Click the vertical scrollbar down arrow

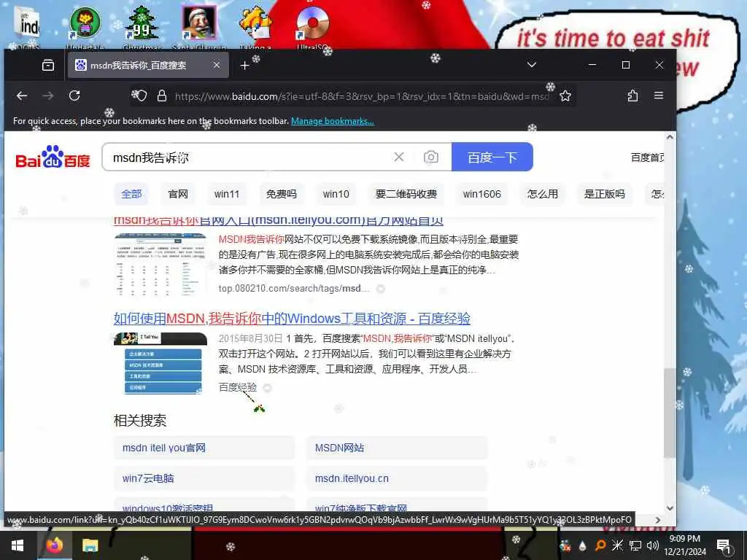click(x=670, y=508)
